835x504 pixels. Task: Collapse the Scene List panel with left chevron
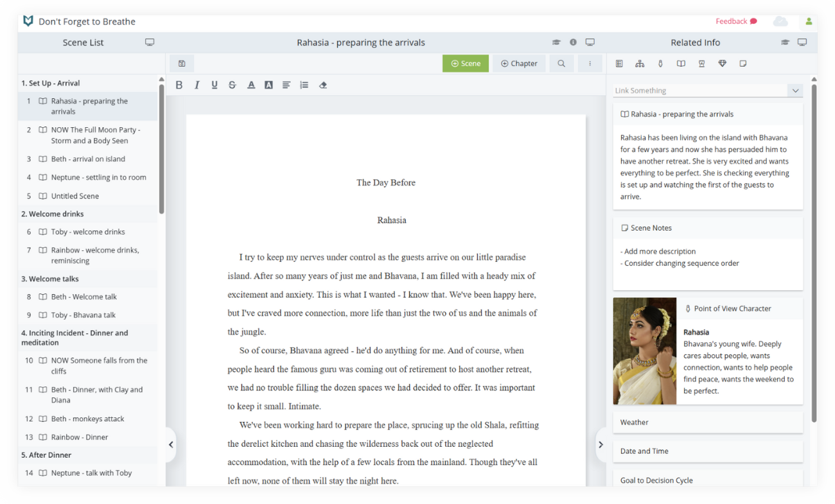click(x=171, y=444)
